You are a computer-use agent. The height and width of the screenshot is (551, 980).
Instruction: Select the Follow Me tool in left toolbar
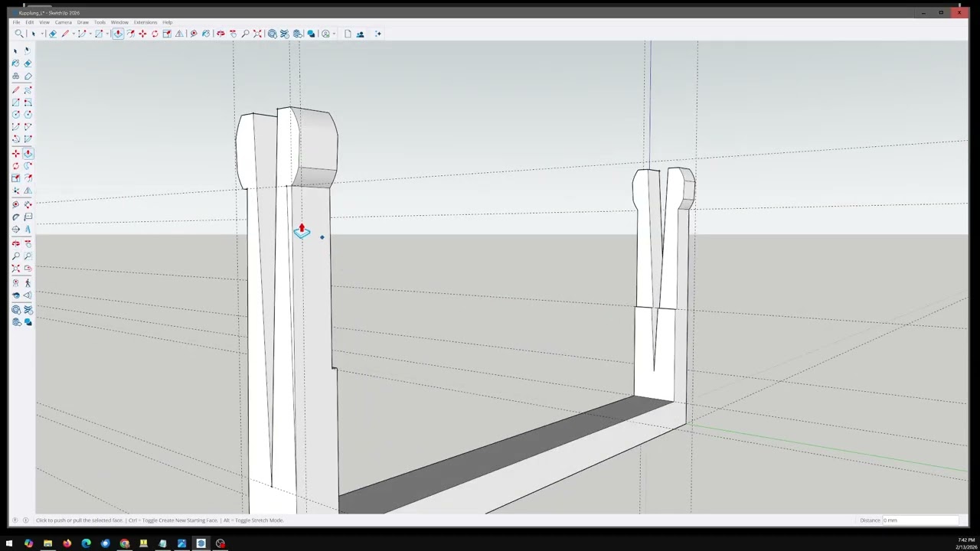28,165
